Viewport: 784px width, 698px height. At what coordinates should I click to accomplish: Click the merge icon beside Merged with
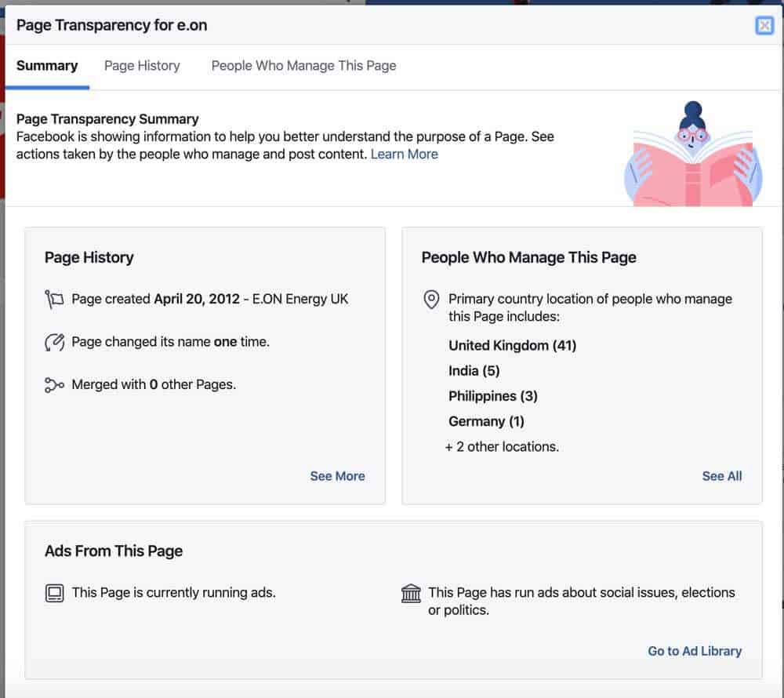(x=54, y=385)
